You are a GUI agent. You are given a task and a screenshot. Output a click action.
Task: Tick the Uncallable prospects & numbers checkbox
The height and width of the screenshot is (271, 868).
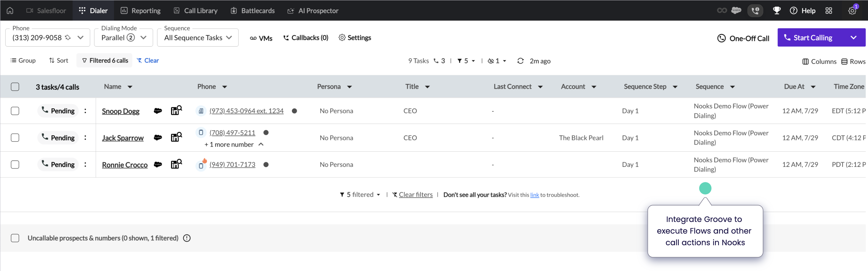tap(15, 238)
